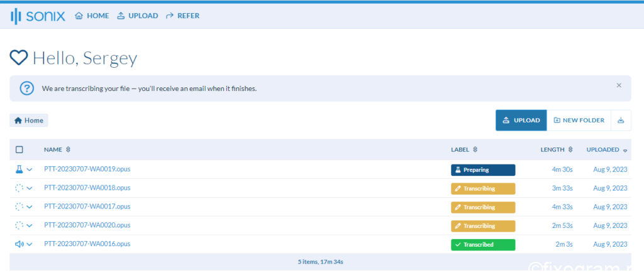The width and height of the screenshot is (644, 280).
Task: Open file PTT-20230707-WA0019.opus
Action: point(87,169)
